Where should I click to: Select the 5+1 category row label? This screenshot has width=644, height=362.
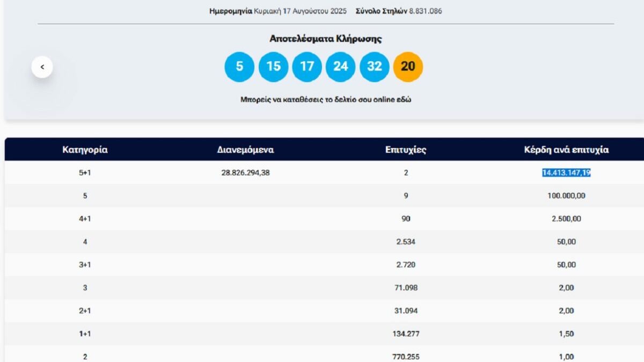[85, 173]
